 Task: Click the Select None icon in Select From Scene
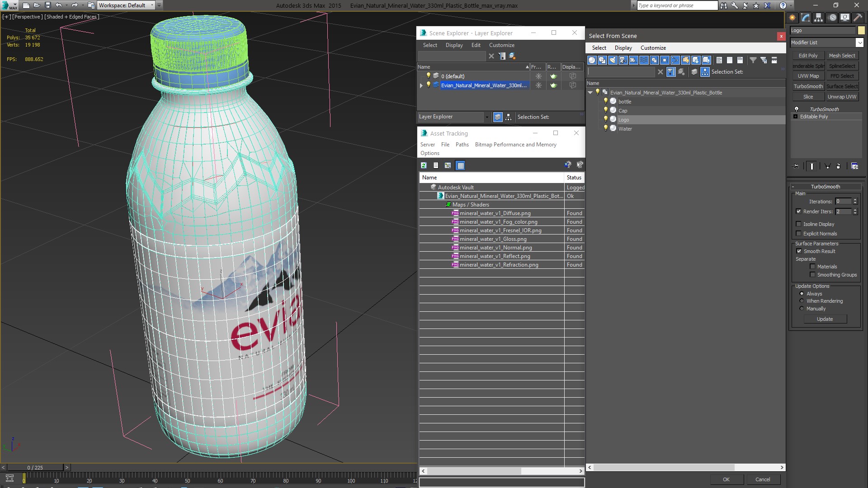[x=730, y=60]
